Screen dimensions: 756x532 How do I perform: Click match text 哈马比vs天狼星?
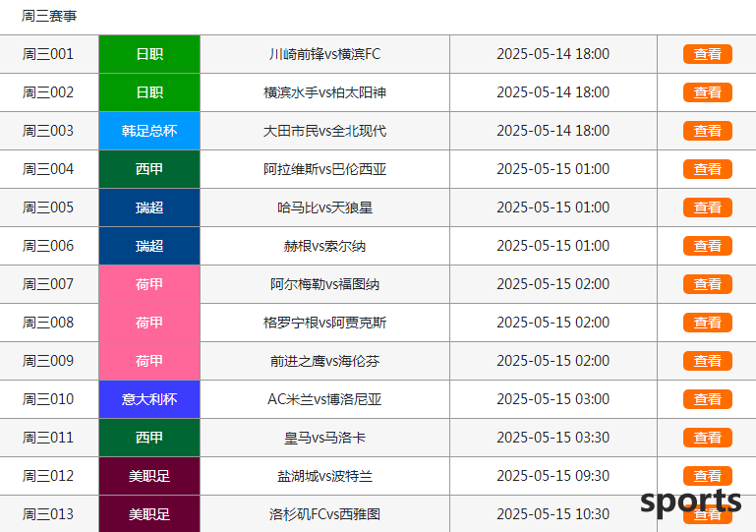(325, 207)
